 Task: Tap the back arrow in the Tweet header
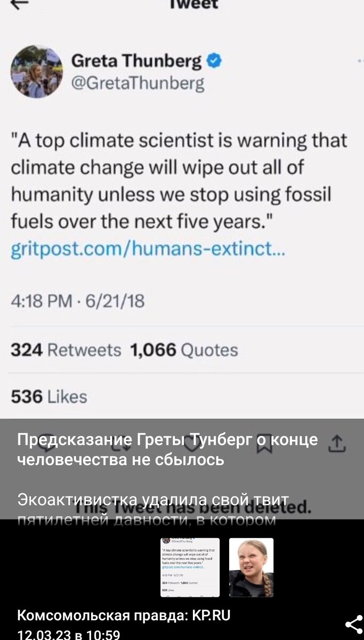click(x=21, y=4)
